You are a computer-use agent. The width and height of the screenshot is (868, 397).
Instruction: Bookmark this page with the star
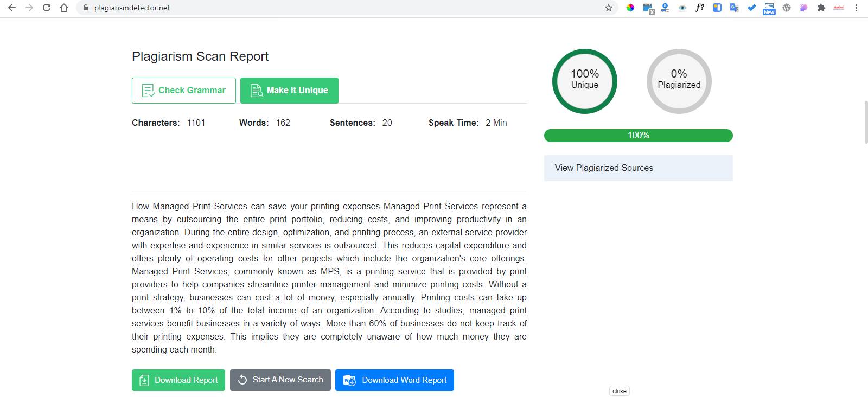point(609,8)
